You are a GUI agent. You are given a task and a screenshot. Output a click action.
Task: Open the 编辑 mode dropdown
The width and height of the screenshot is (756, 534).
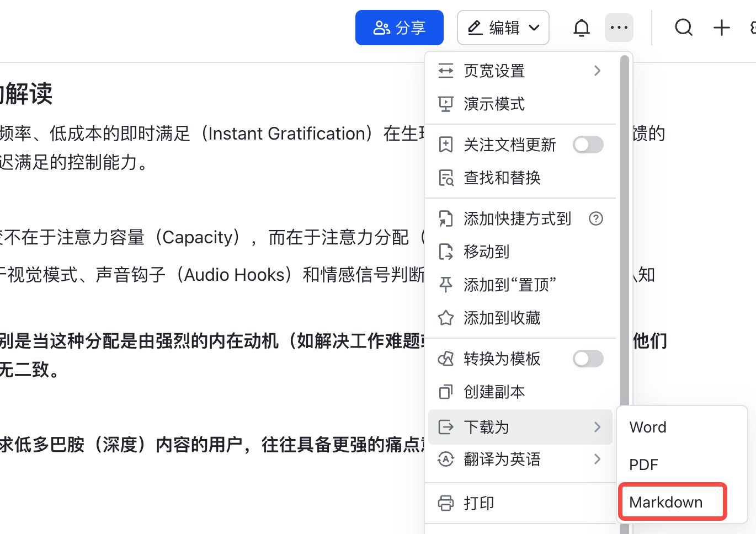tap(503, 28)
